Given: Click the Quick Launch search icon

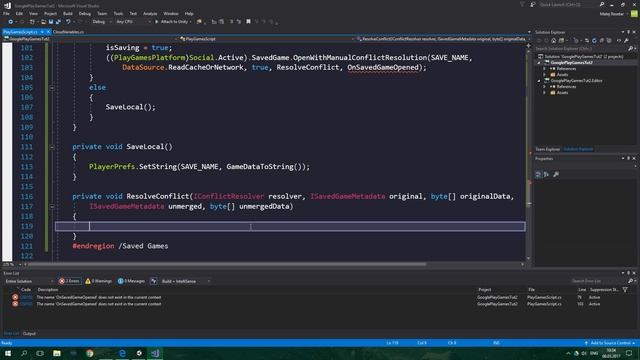Looking at the screenshot, I should [602, 4].
